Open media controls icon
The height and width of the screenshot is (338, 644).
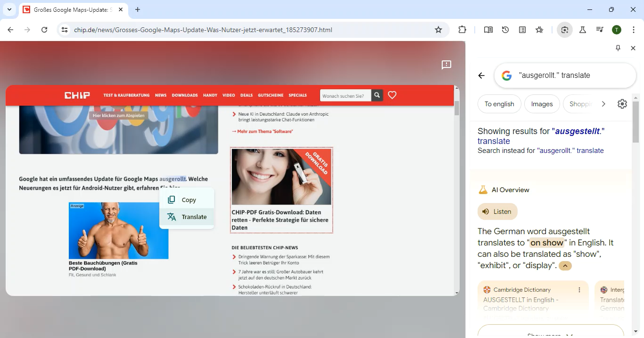pyautogui.click(x=600, y=30)
